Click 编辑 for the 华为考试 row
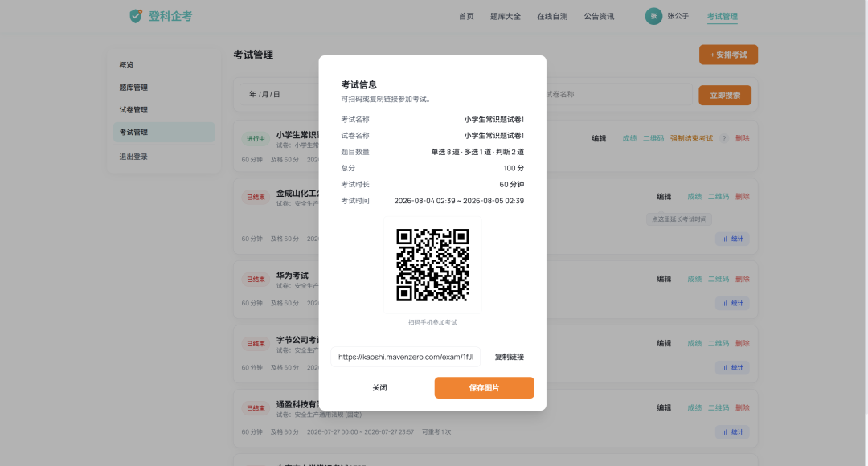868x466 pixels. [665, 279]
